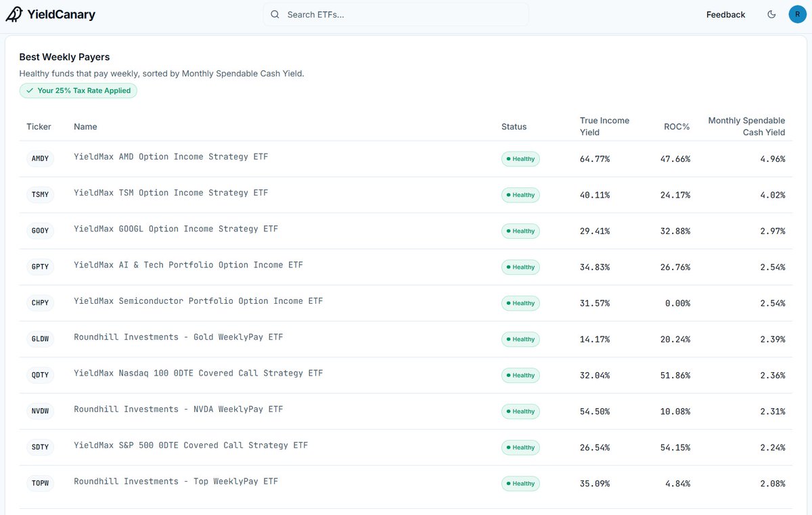
Task: Click the search magnifier icon
Action: coord(275,14)
